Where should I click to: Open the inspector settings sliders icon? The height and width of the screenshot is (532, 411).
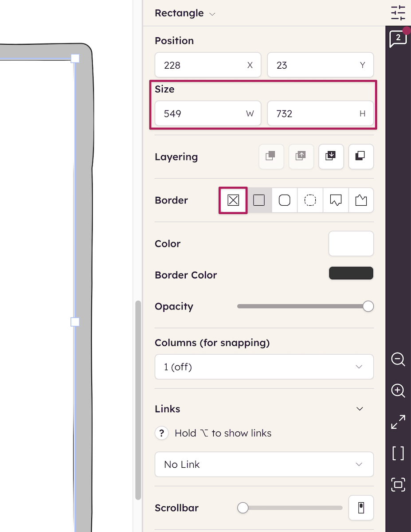[398, 13]
